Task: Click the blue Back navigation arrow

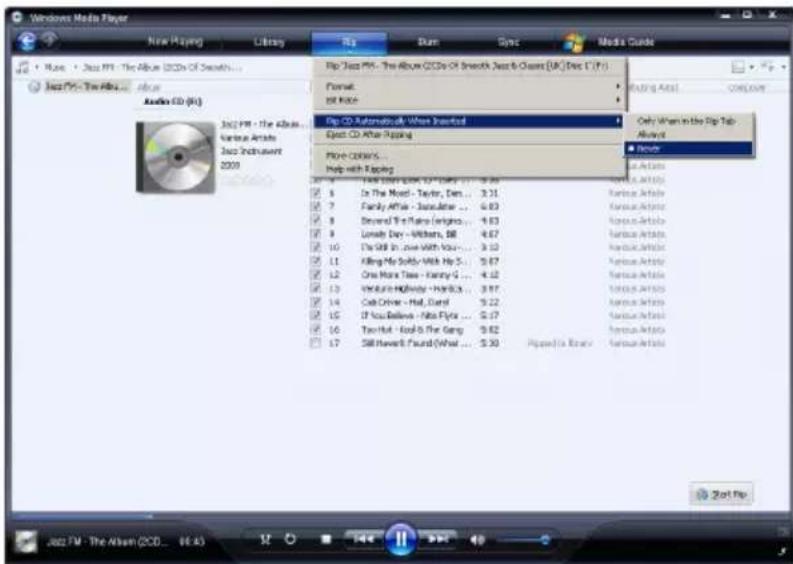Action: pyautogui.click(x=26, y=41)
